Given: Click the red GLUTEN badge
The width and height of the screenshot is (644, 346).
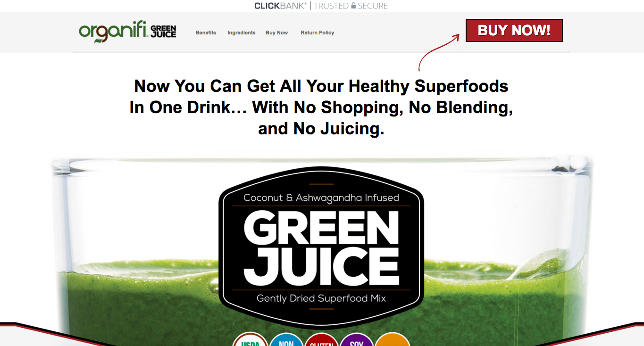Looking at the screenshot, I should pyautogui.click(x=322, y=339).
